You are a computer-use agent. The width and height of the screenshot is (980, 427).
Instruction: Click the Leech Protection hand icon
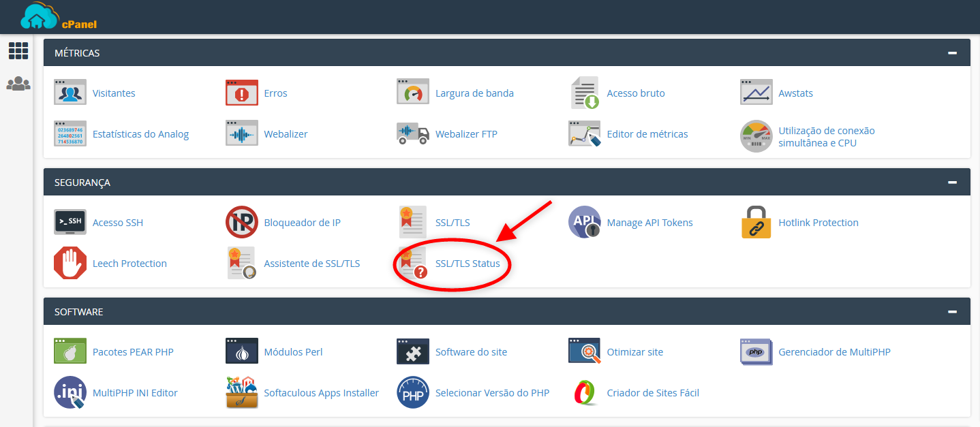coord(70,264)
